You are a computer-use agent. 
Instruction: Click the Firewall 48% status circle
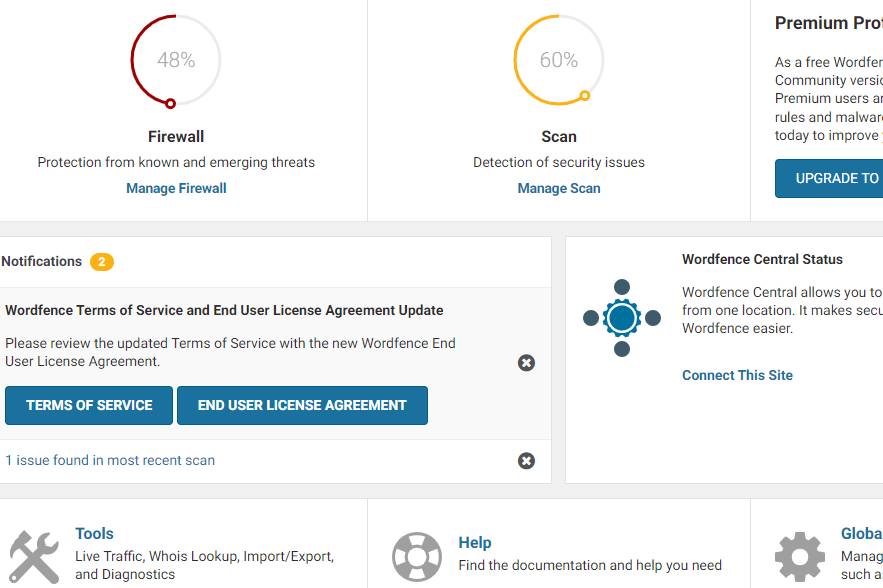tap(176, 60)
